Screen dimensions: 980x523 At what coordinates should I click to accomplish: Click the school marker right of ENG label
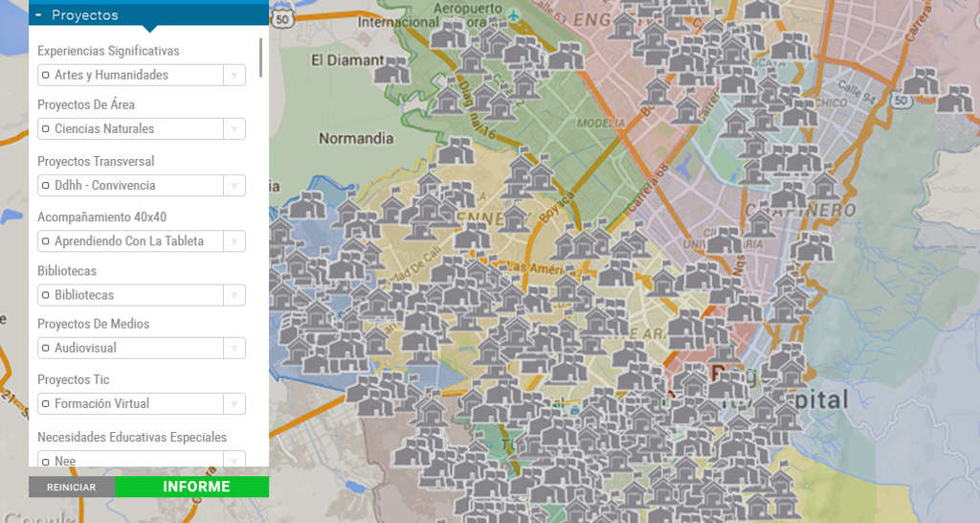(x=624, y=26)
